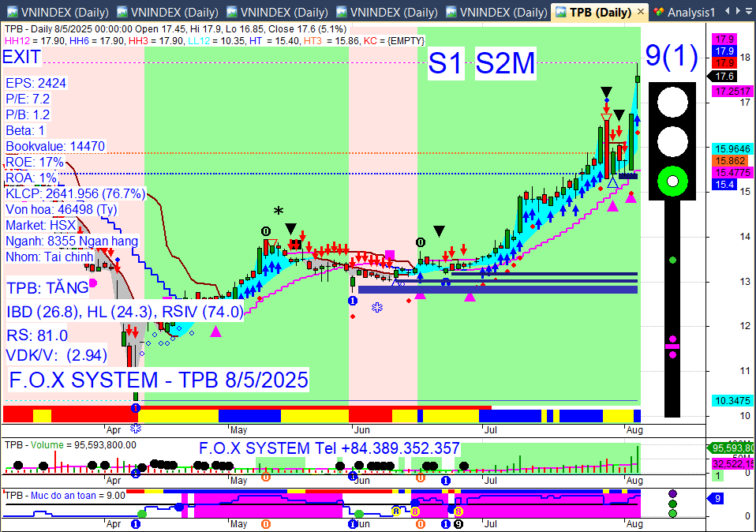Click the black 17.6 last price label
Viewport: 756px width, 532px height.
(x=724, y=77)
